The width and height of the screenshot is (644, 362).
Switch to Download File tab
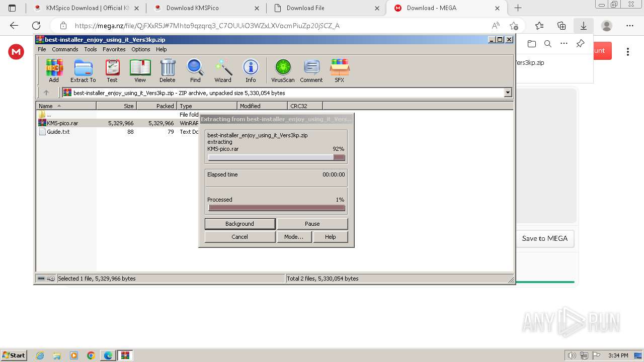pyautogui.click(x=327, y=8)
